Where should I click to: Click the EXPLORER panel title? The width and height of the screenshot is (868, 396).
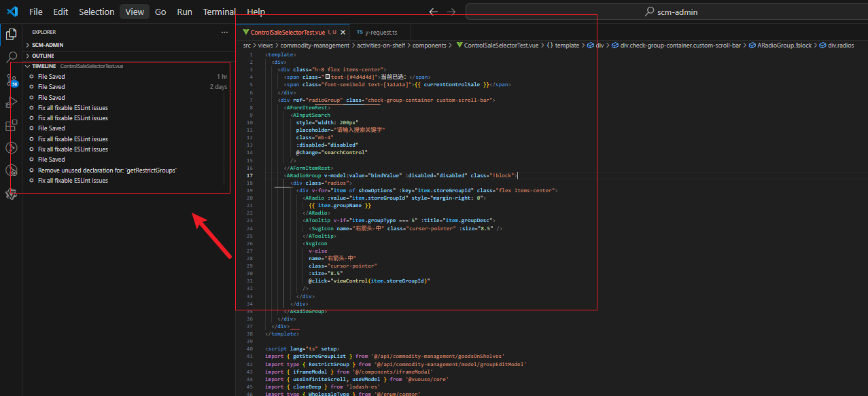coord(44,32)
